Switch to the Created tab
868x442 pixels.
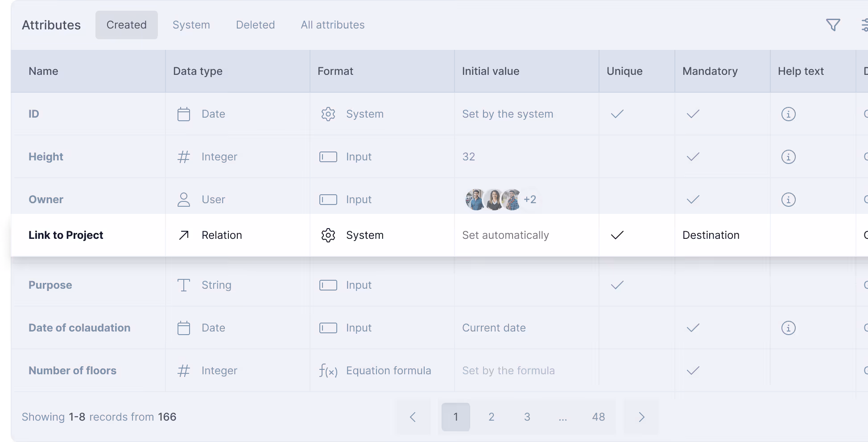click(127, 25)
